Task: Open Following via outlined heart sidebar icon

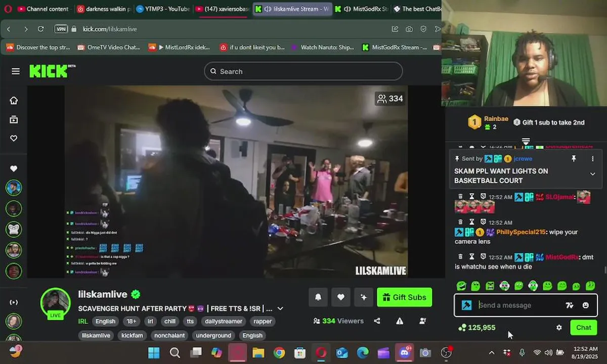Action: [x=14, y=138]
